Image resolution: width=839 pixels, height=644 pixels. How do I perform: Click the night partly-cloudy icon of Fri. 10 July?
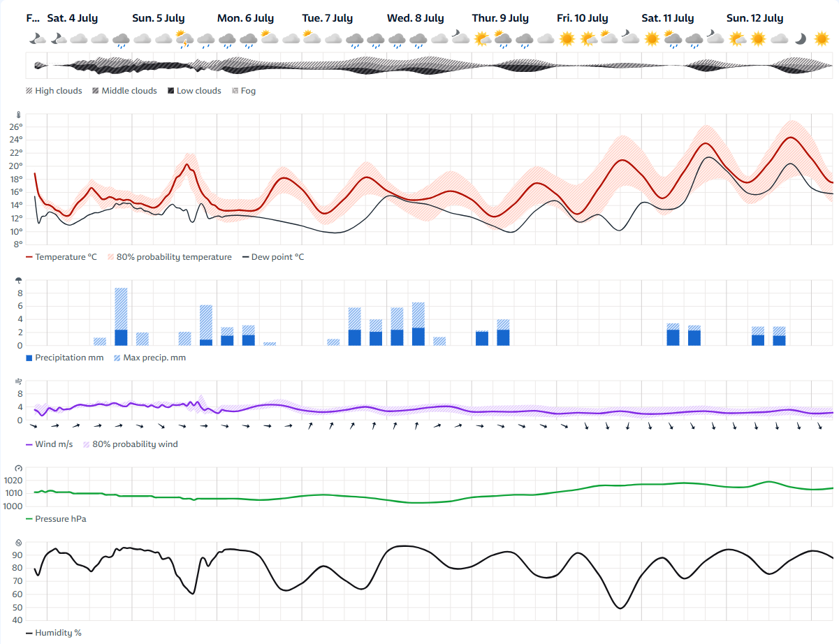click(630, 38)
